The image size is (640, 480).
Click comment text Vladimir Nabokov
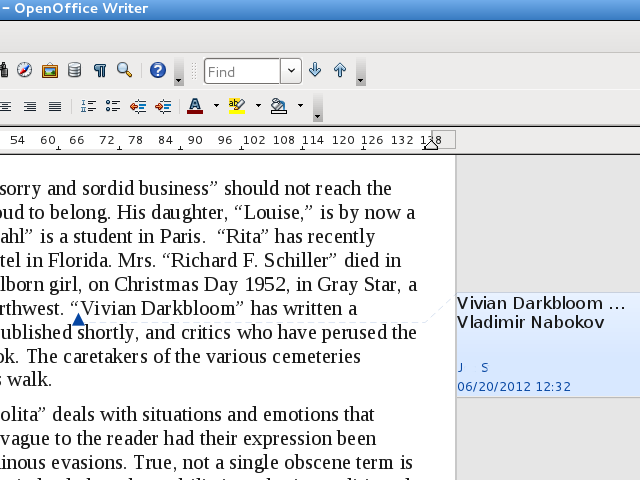(531, 322)
